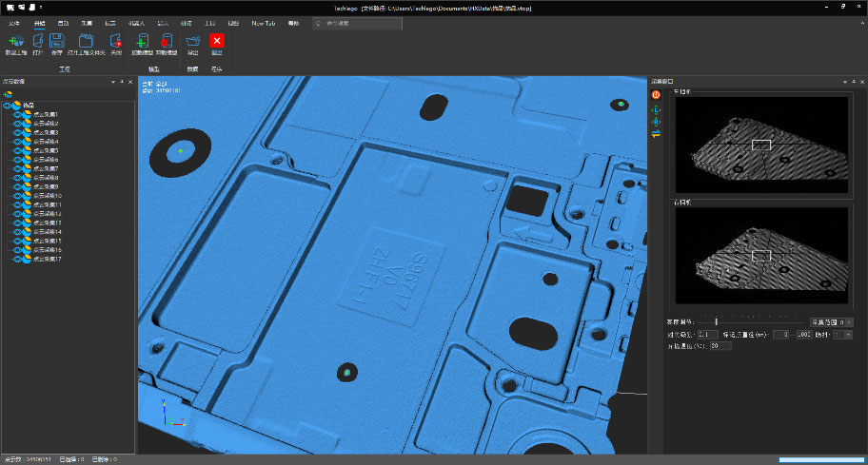Click the red X exit button in ribbon
The height and width of the screenshot is (465, 868).
(x=217, y=41)
